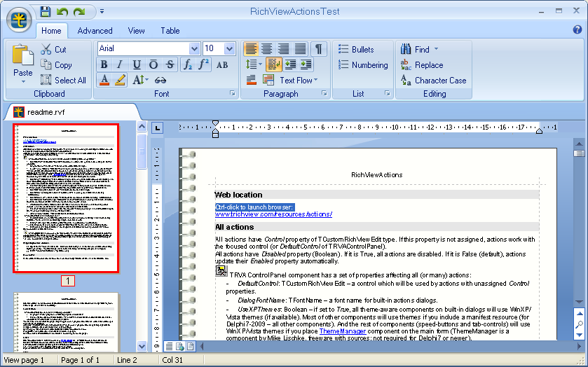Open the Help question mark icon

tap(577, 29)
